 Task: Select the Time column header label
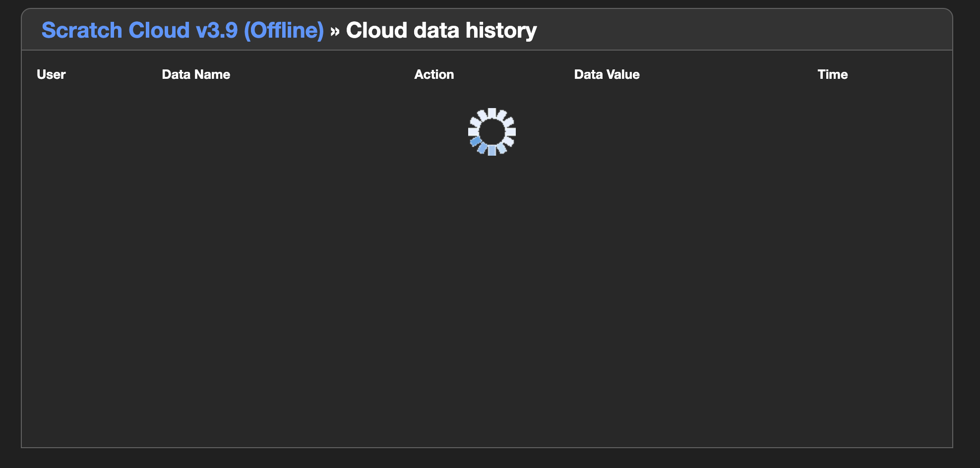coord(832,74)
